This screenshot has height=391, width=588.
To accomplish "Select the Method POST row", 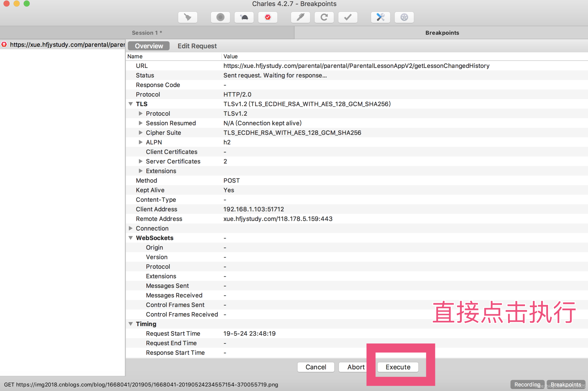I will tap(357, 181).
